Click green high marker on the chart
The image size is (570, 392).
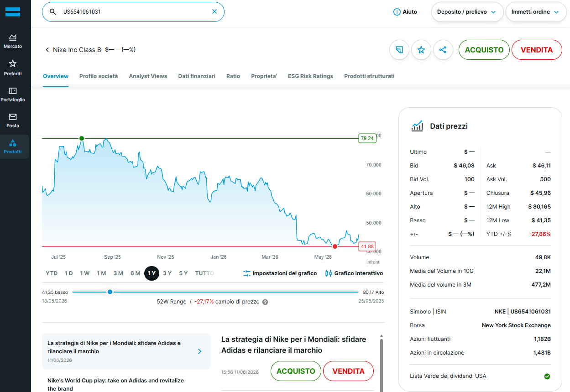click(x=82, y=138)
